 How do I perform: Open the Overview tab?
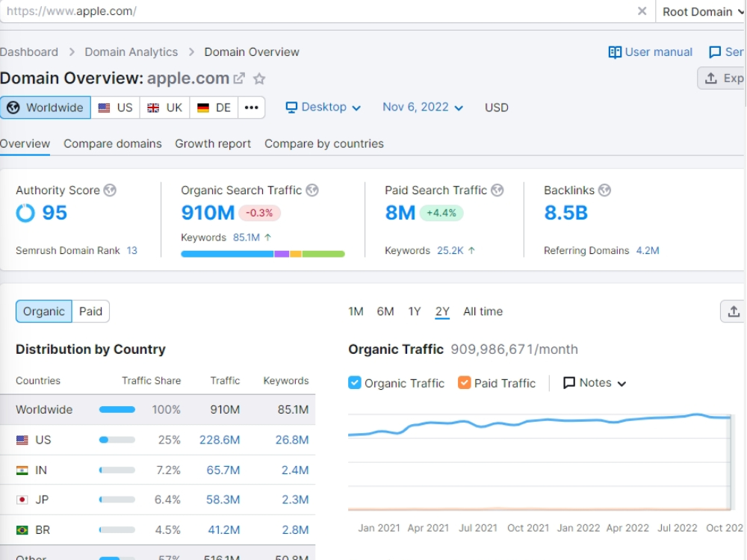click(x=25, y=144)
